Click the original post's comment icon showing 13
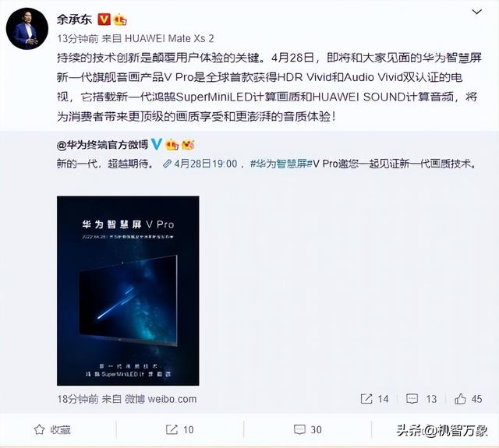 [x=412, y=399]
